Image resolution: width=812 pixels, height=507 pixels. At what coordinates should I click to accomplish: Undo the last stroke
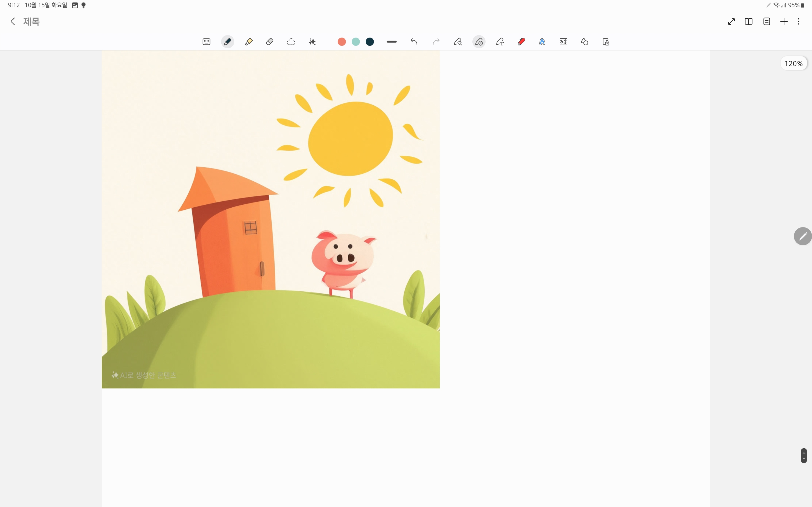click(x=414, y=42)
